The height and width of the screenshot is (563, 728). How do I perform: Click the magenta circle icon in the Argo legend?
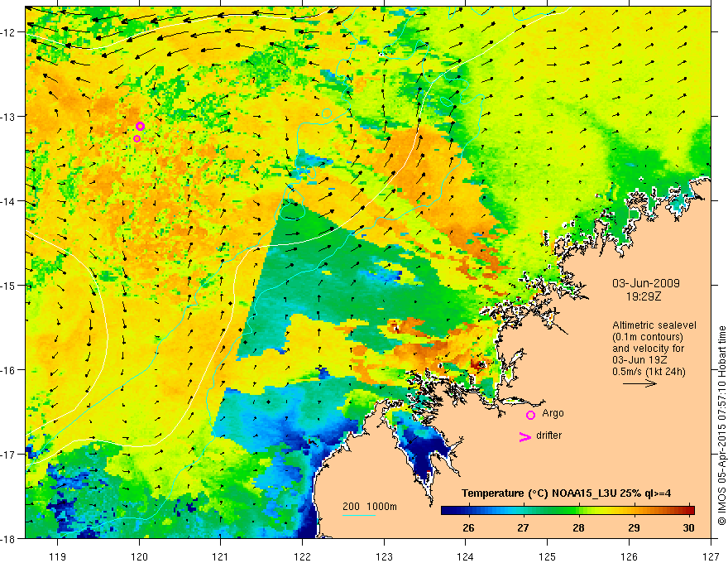click(x=530, y=415)
